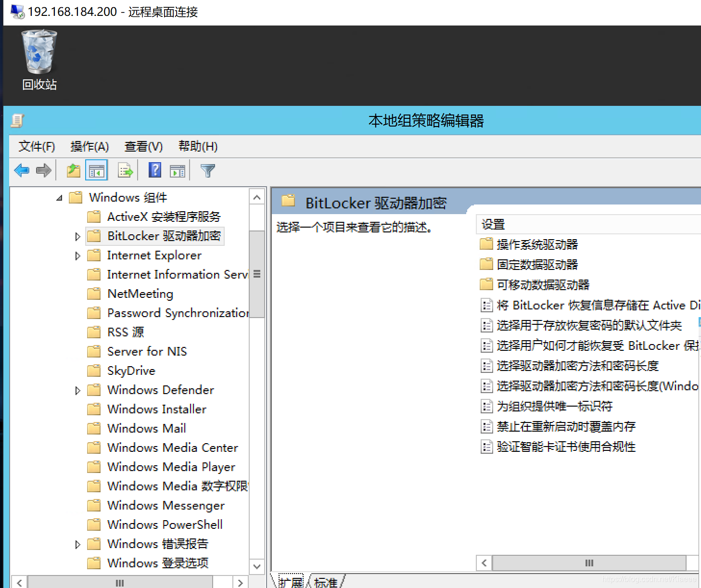Collapse the Windows 组件 tree node
Screen dimensions: 701x588
(x=59, y=198)
